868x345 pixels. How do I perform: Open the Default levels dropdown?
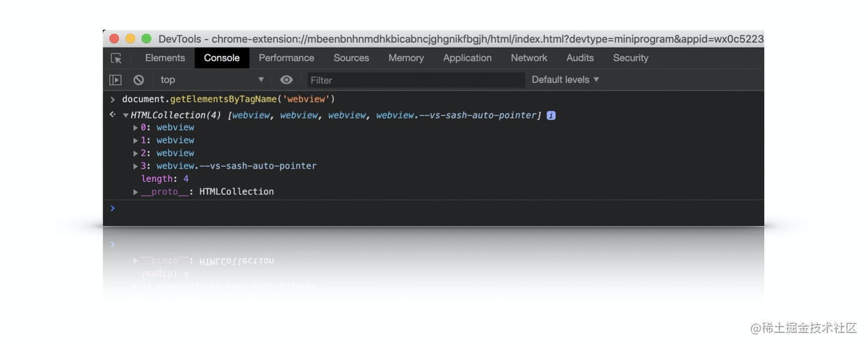pos(565,80)
